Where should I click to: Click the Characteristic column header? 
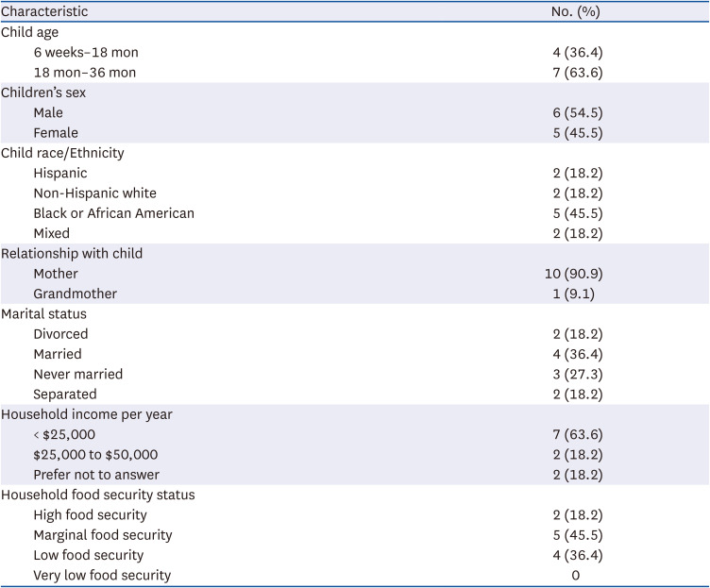point(44,12)
